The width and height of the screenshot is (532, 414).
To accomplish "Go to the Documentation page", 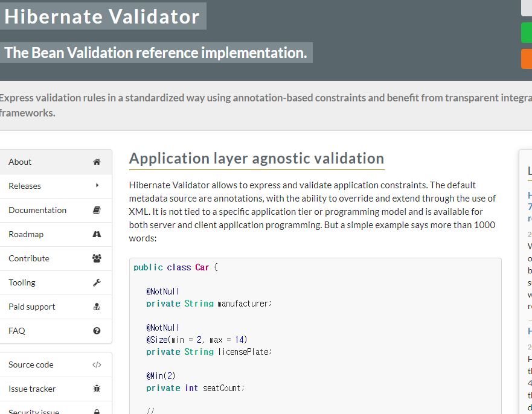I will [56, 210].
